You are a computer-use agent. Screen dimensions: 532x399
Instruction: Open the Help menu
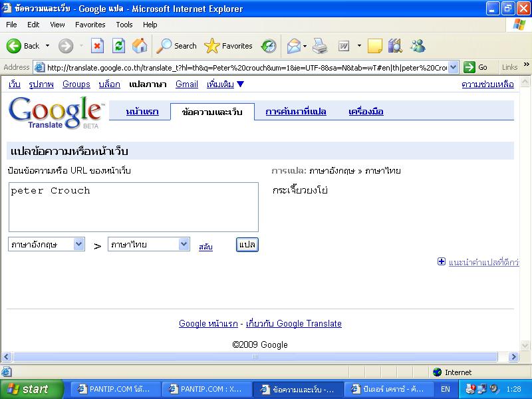pyautogui.click(x=150, y=25)
